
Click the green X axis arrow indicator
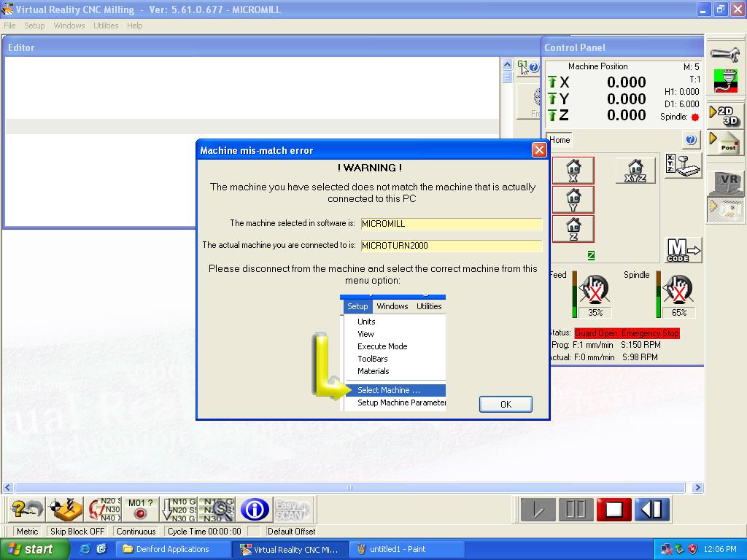point(552,82)
